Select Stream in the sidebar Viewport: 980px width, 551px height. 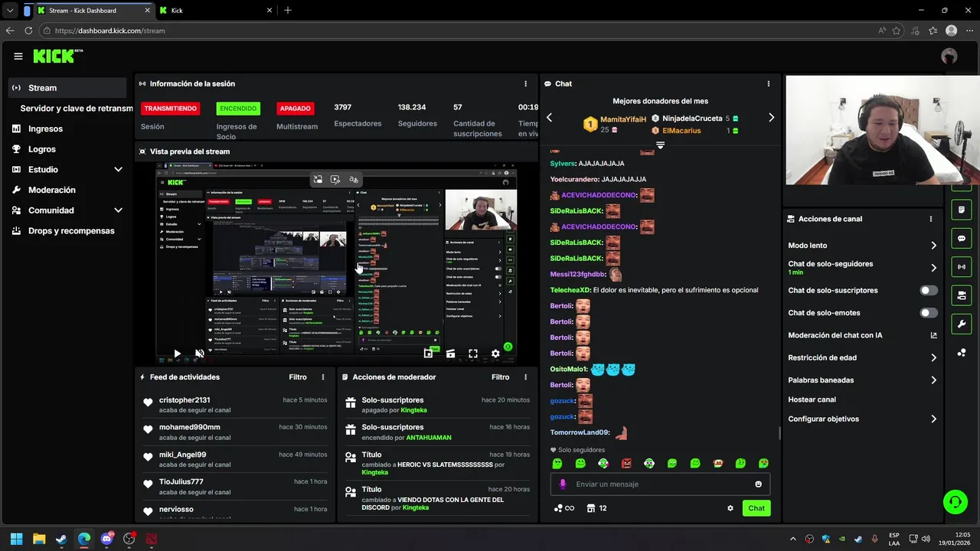67,88
